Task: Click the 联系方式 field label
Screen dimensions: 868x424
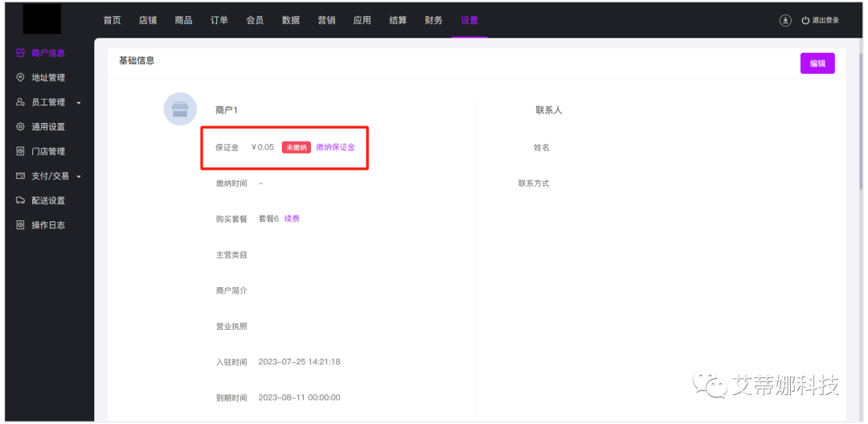Action: [534, 183]
